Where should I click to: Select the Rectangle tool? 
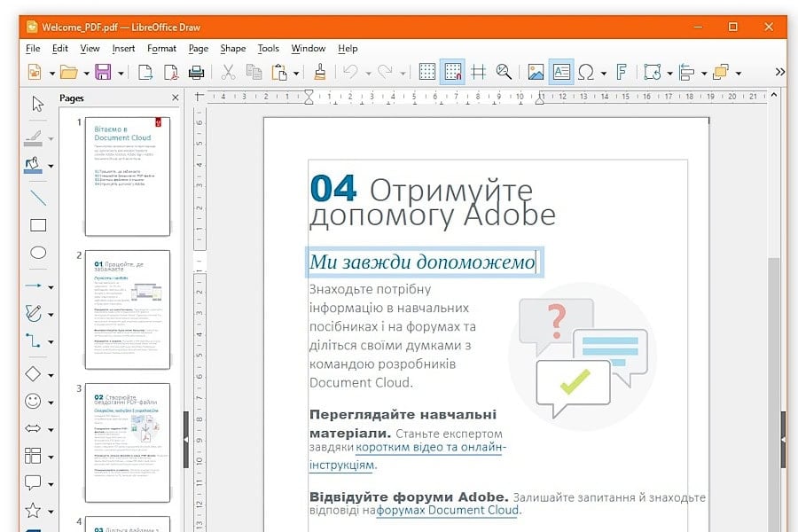pyautogui.click(x=38, y=225)
